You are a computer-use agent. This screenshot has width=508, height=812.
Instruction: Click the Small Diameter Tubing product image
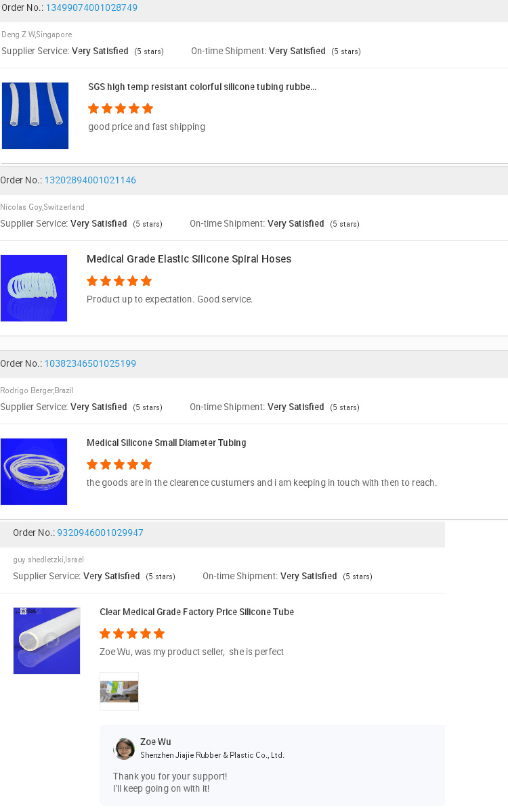[34, 472]
